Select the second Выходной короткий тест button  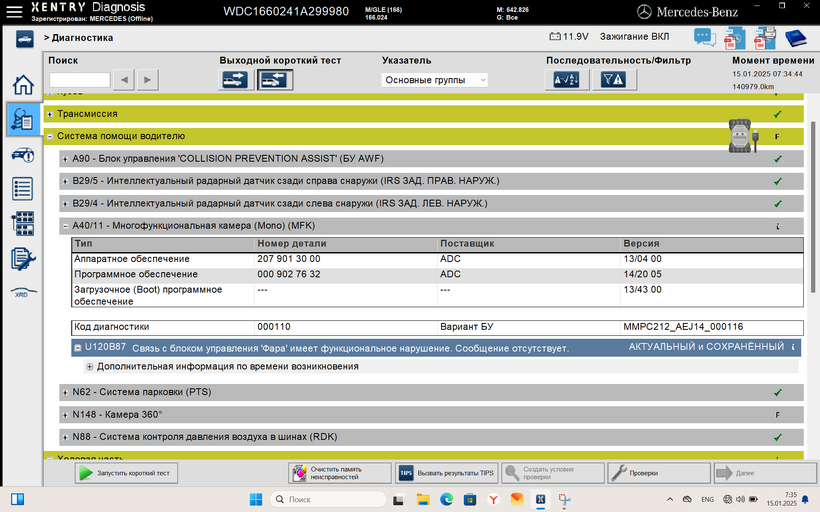pos(275,80)
